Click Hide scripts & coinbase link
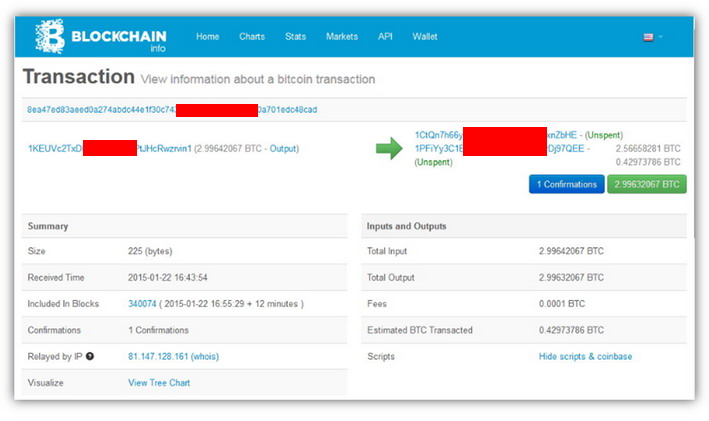709x421 pixels. point(585,356)
